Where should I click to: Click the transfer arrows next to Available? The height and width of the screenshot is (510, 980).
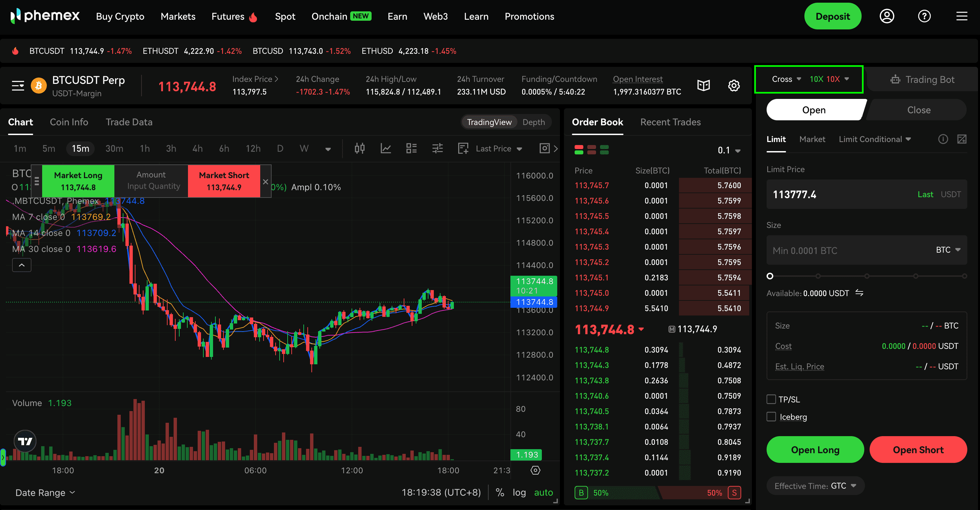[859, 293]
